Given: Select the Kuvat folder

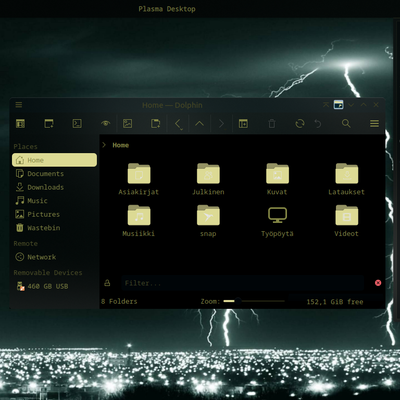Looking at the screenshot, I should coord(277,179).
